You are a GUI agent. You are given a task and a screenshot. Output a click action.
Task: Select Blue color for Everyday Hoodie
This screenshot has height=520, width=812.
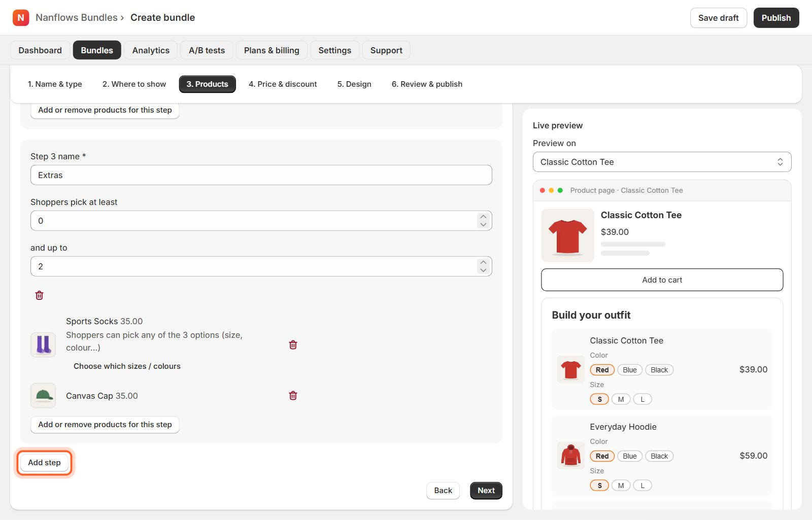coord(630,456)
